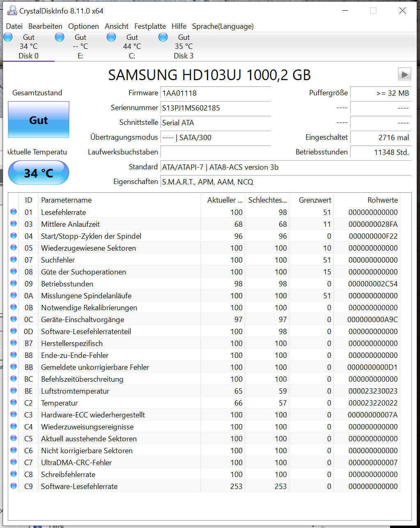Click the serial number field S13PJ1MS602185
This screenshot has width=420, height=528.
click(216, 108)
